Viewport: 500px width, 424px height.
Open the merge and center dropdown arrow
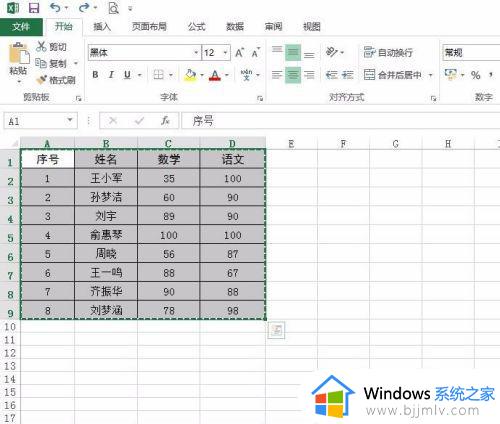point(430,75)
